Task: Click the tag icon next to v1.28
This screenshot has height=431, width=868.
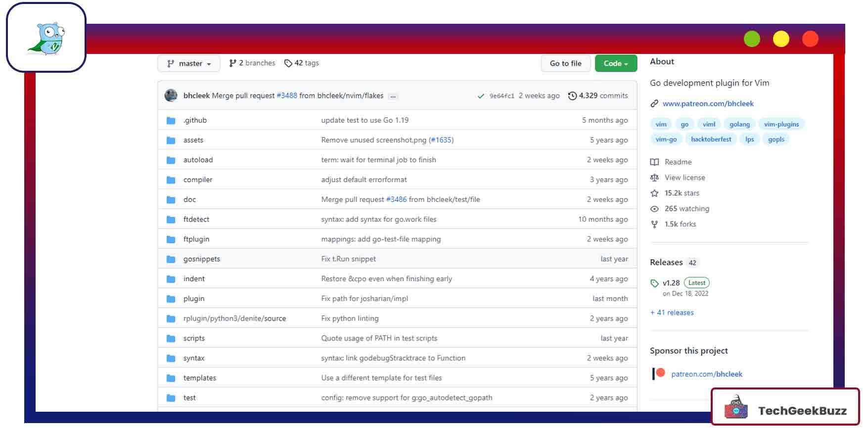Action: pyautogui.click(x=654, y=283)
